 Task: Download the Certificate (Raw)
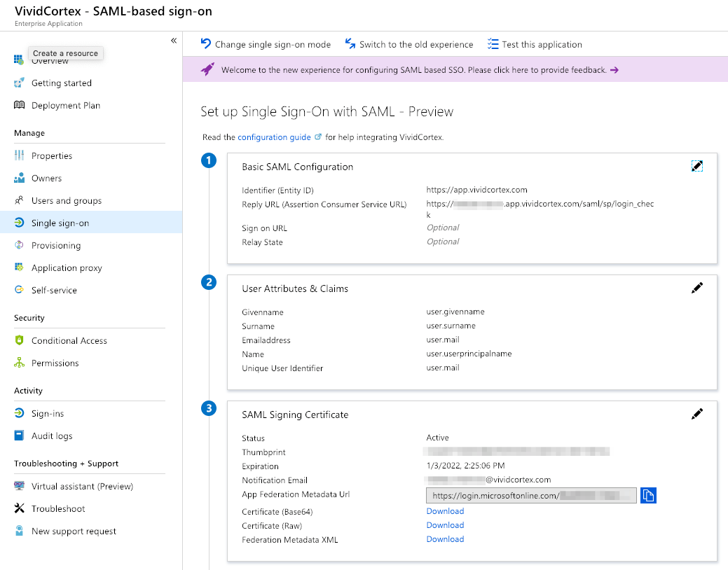coord(445,525)
